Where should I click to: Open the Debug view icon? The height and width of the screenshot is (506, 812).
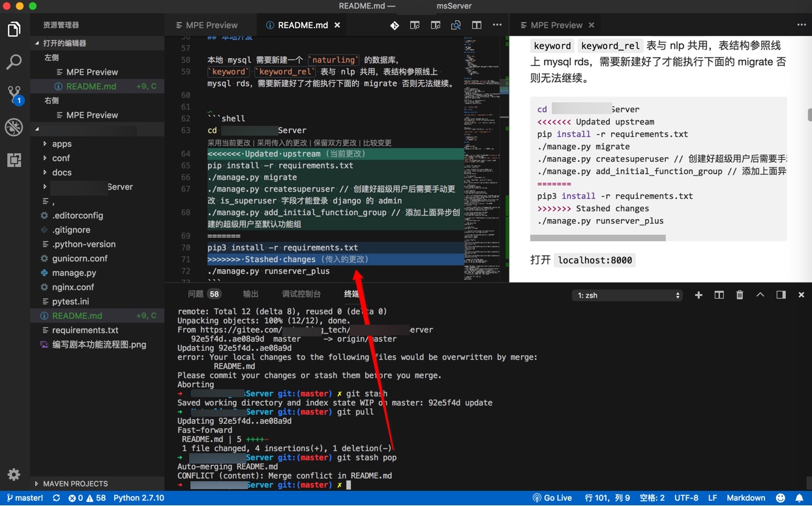[x=14, y=127]
